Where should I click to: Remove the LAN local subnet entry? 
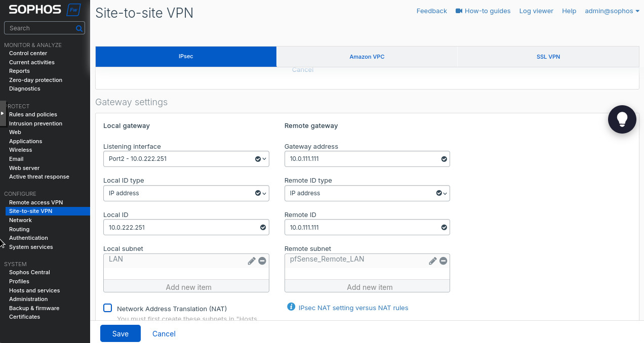(262, 261)
